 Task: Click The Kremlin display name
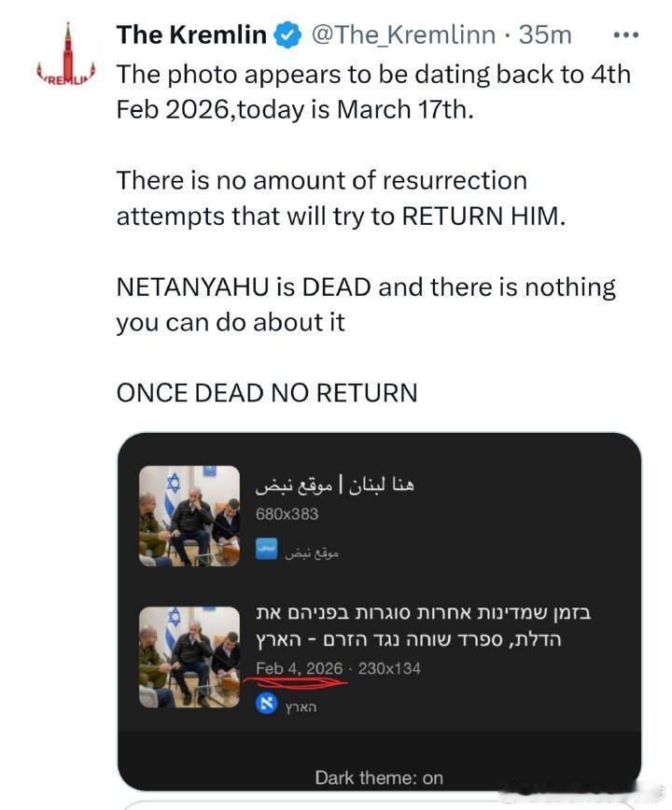[x=191, y=35]
